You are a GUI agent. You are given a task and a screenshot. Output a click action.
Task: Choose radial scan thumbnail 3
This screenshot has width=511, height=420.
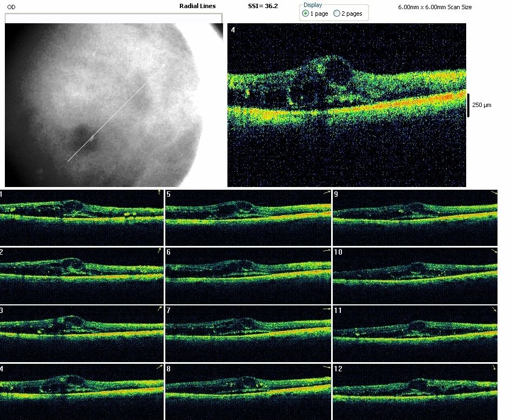(81, 332)
